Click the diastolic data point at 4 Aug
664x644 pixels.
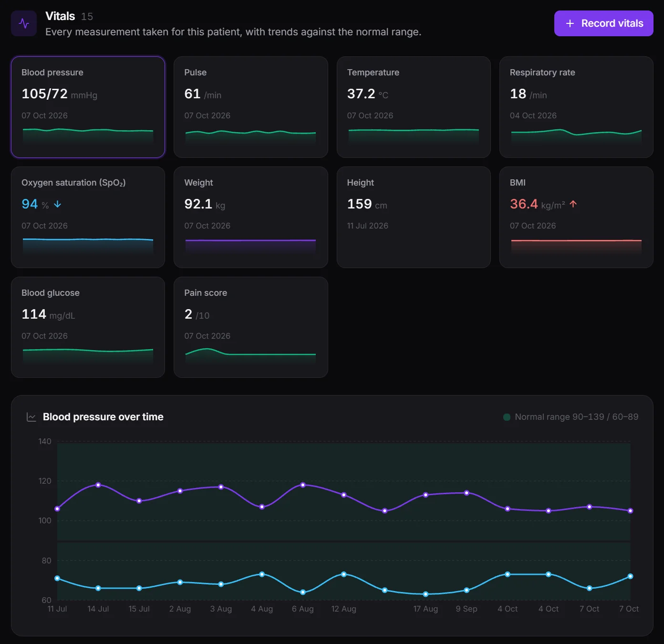coord(262,574)
